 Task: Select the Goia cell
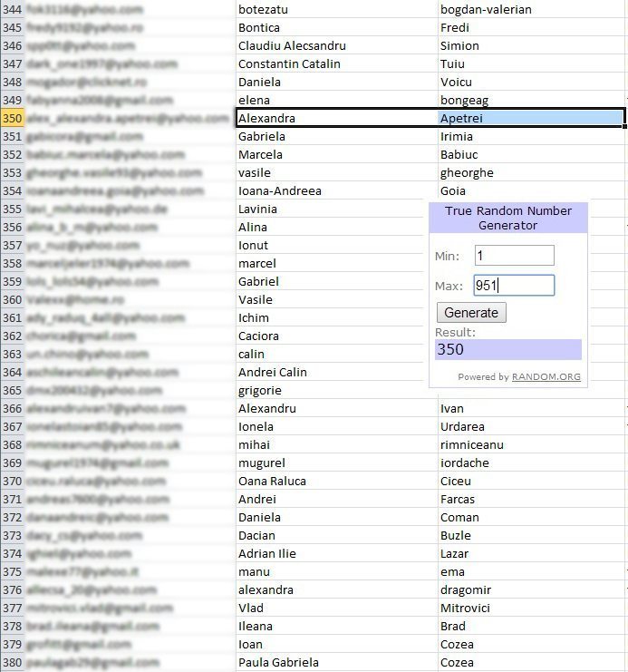pos(531,190)
